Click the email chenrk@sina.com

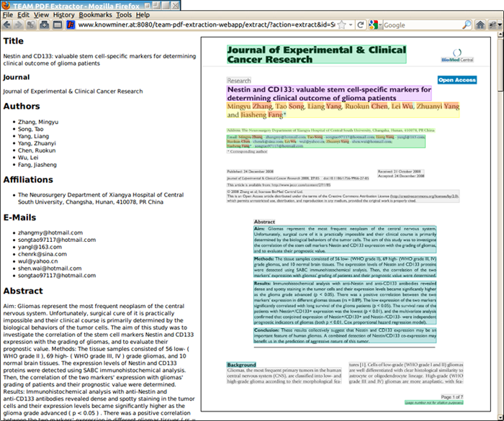tap(42, 254)
